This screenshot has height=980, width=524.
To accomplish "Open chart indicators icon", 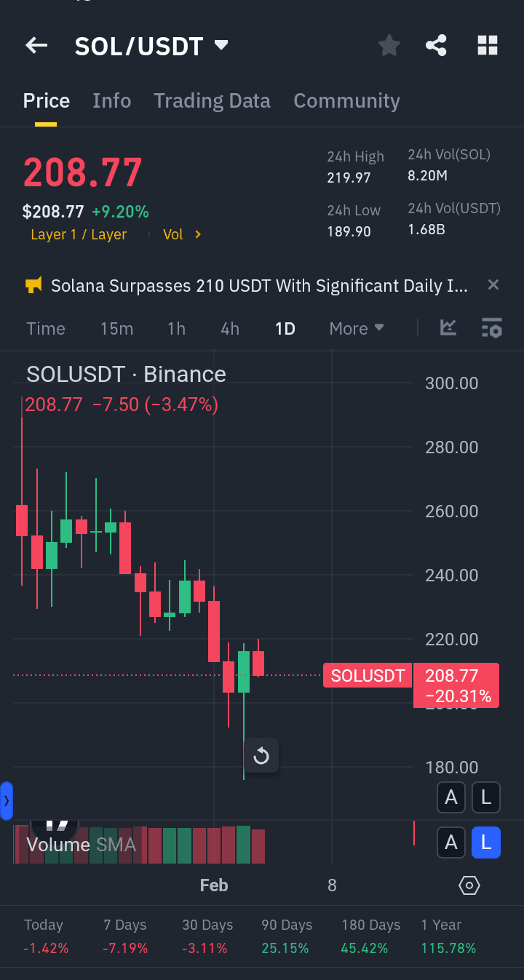I will click(448, 328).
